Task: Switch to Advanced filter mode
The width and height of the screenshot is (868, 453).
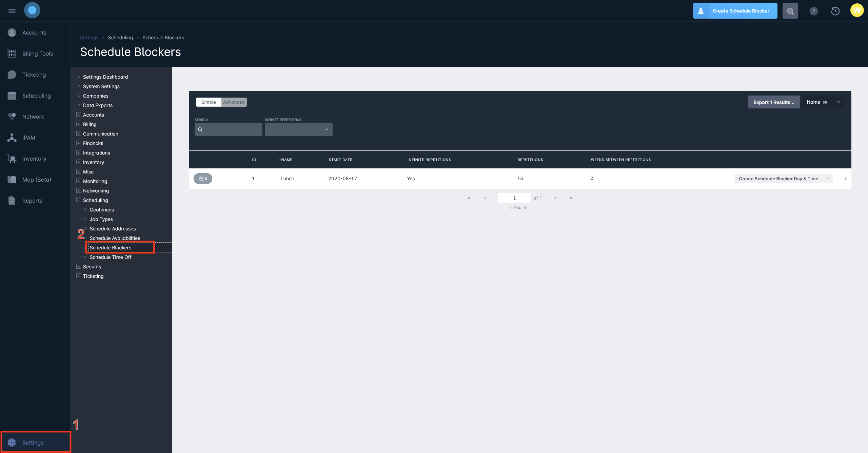Action: pos(234,102)
